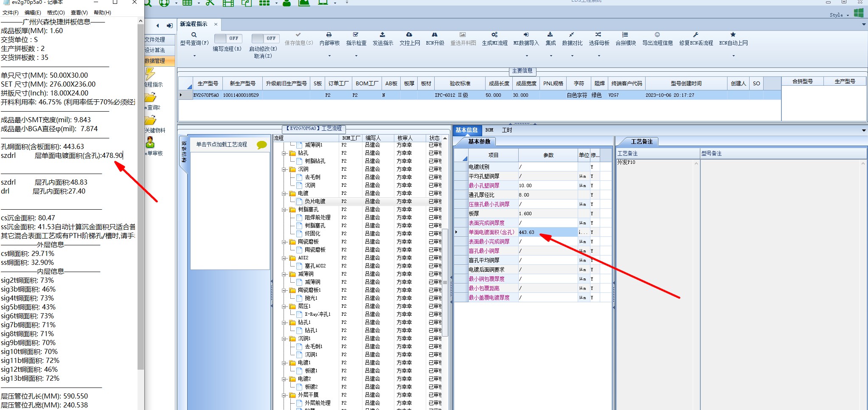868x410 pixels.
Task: Open the Style dropdown
Action: [839, 15]
